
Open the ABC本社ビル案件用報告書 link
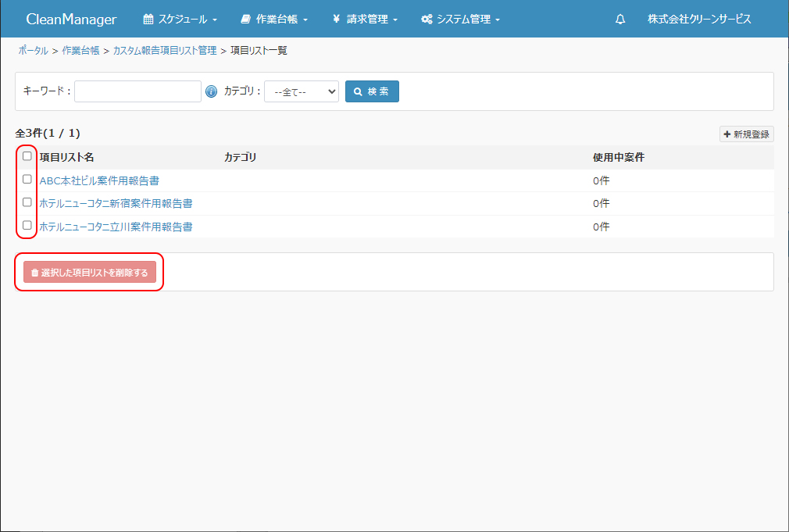(99, 180)
